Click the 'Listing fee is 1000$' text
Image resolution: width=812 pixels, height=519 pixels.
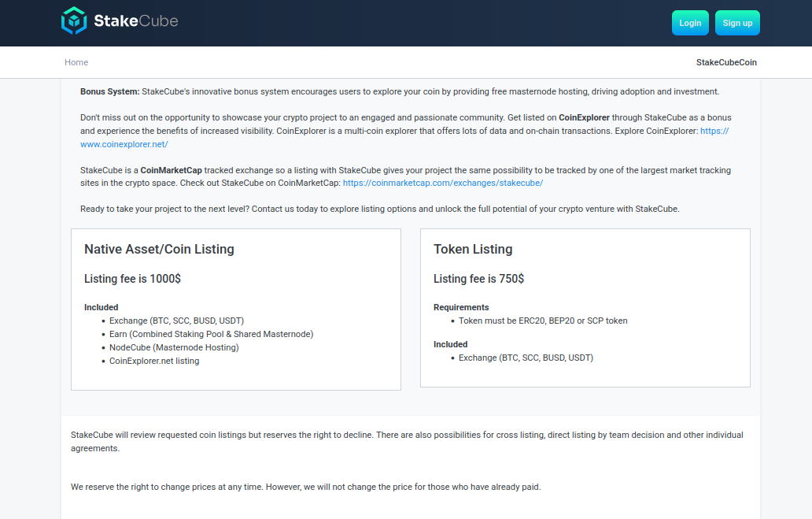pos(132,279)
